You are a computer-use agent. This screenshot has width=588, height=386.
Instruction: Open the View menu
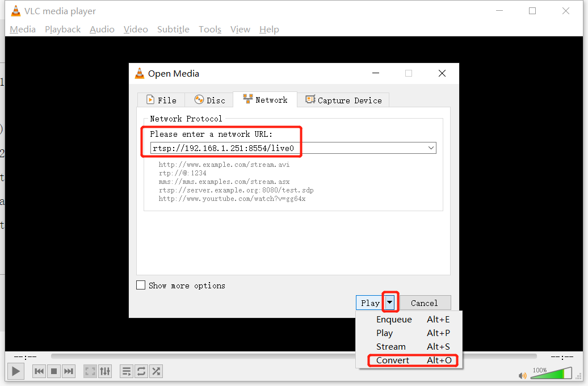(240, 30)
